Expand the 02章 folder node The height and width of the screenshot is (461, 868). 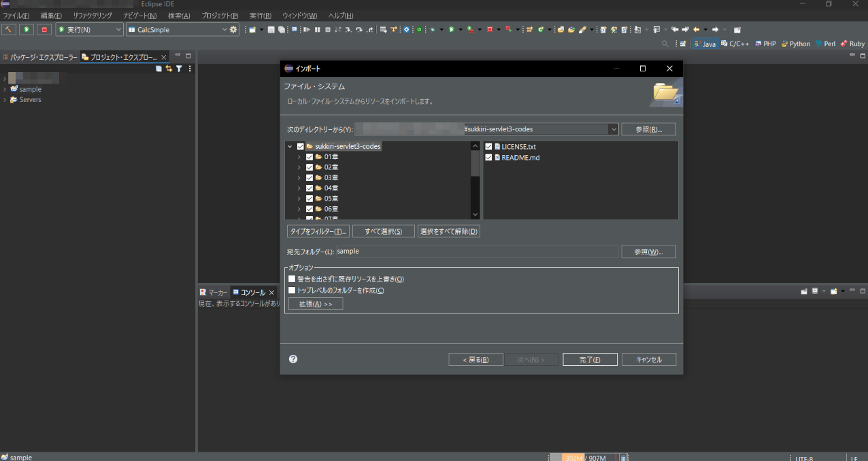(299, 167)
